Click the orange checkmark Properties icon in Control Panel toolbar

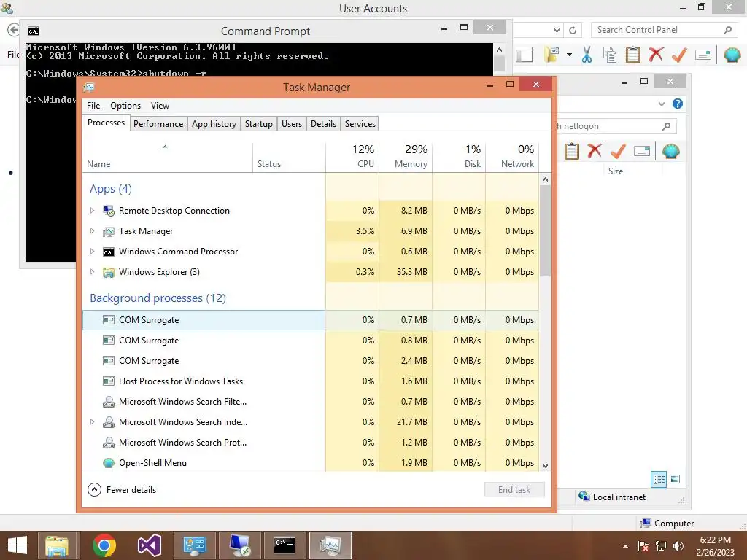(x=679, y=55)
